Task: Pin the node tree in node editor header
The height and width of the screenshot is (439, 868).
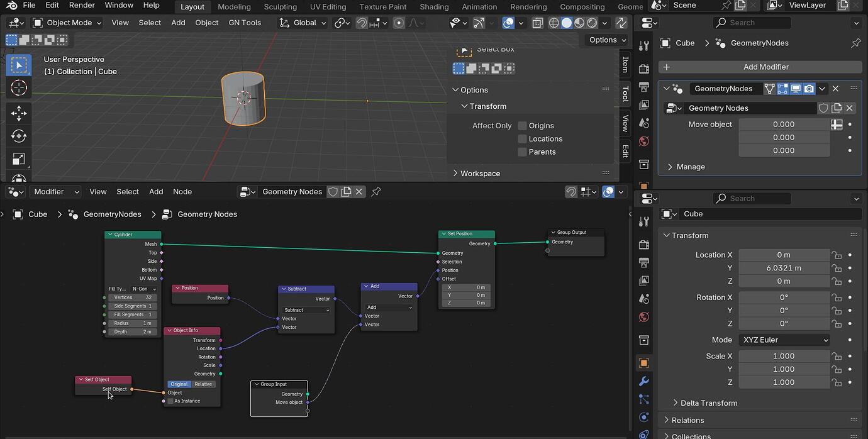Action: (x=376, y=192)
